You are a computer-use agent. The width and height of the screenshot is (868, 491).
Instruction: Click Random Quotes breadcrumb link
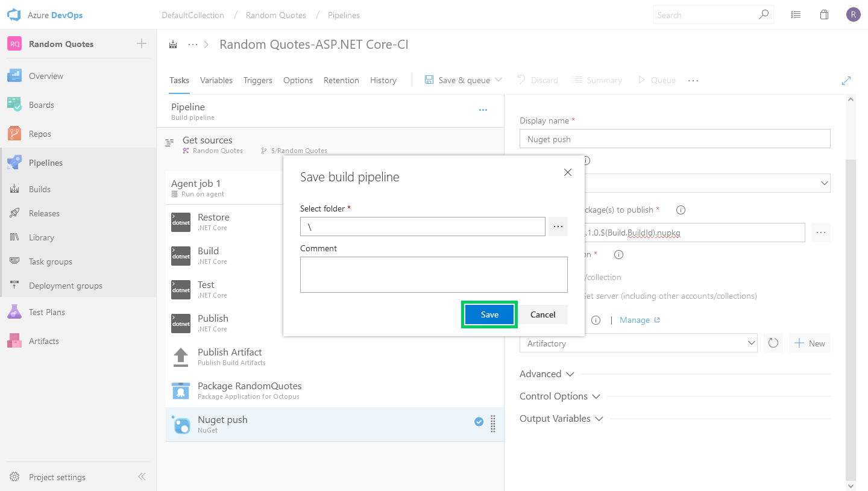(276, 15)
